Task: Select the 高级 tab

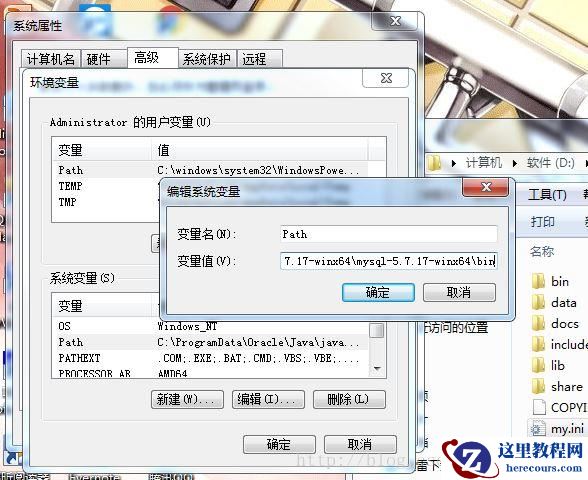Action: pos(152,58)
